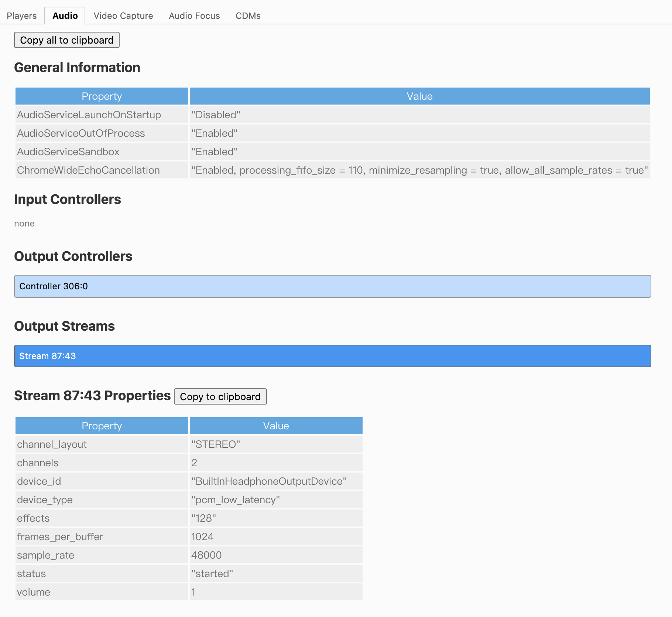Open the CDMs tab
The image size is (672, 617).
[248, 16]
